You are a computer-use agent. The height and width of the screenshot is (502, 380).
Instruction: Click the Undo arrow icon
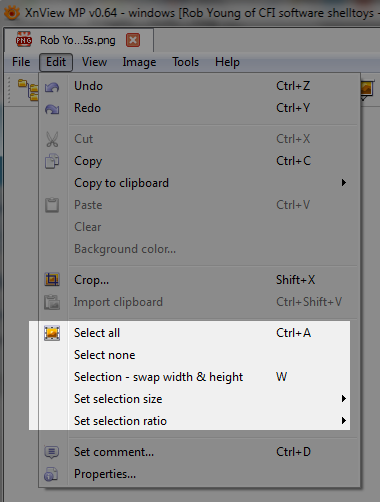point(52,87)
